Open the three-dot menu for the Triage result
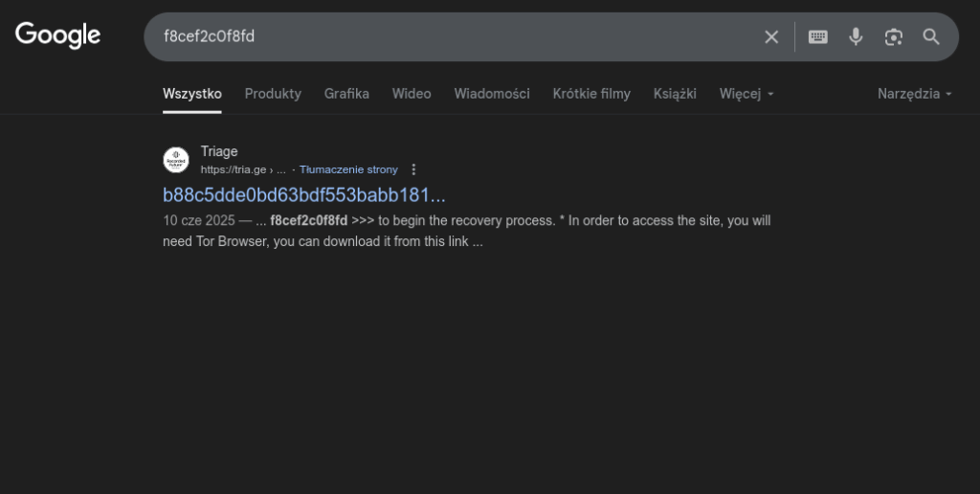The width and height of the screenshot is (980, 494). [x=413, y=169]
